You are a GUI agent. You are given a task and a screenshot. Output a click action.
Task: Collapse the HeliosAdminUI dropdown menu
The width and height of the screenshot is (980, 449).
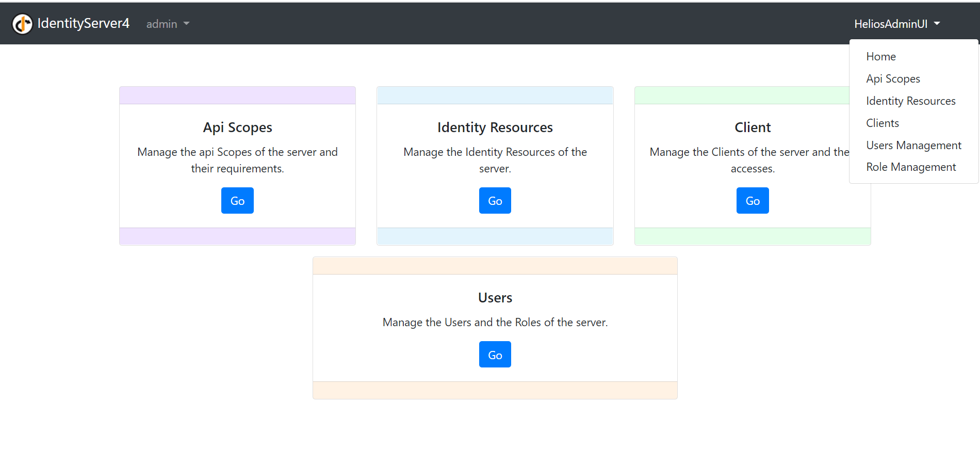click(x=897, y=24)
